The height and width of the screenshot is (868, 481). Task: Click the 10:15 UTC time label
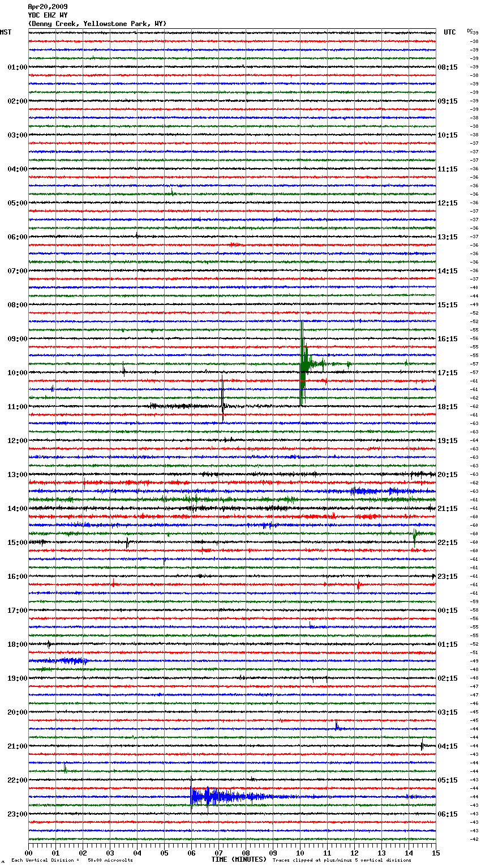coord(448,135)
